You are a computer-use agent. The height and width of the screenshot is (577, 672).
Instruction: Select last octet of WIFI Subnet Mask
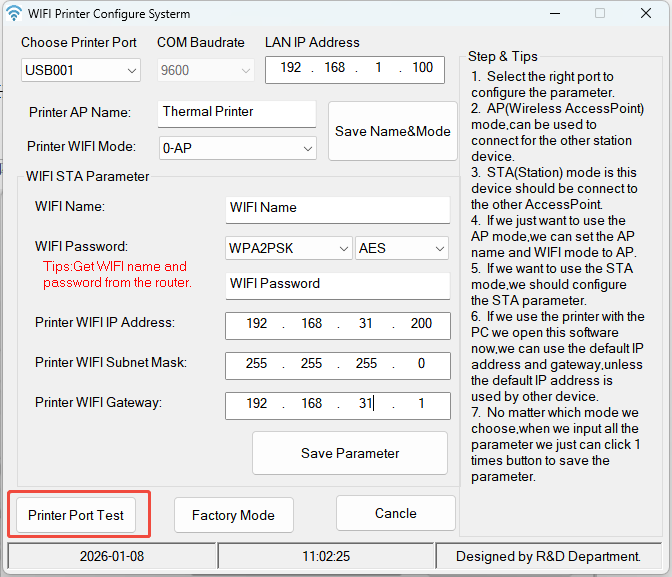(421, 364)
